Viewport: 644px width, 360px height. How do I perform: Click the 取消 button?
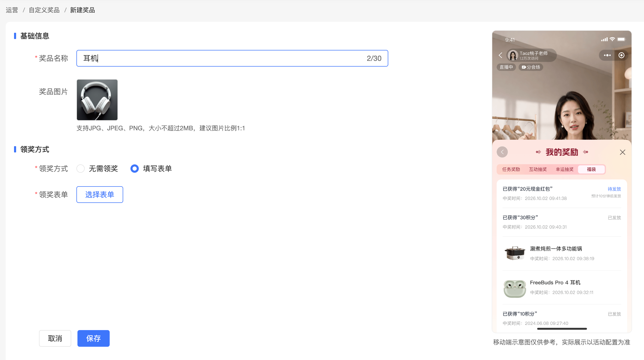(x=55, y=338)
